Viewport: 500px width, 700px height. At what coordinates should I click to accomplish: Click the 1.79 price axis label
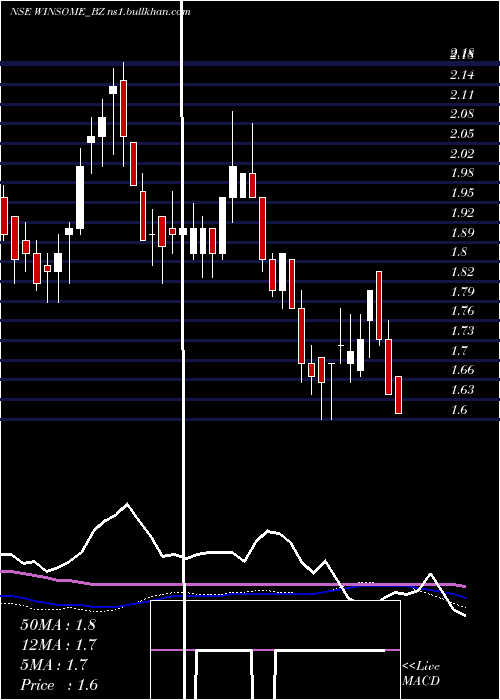[x=462, y=292]
